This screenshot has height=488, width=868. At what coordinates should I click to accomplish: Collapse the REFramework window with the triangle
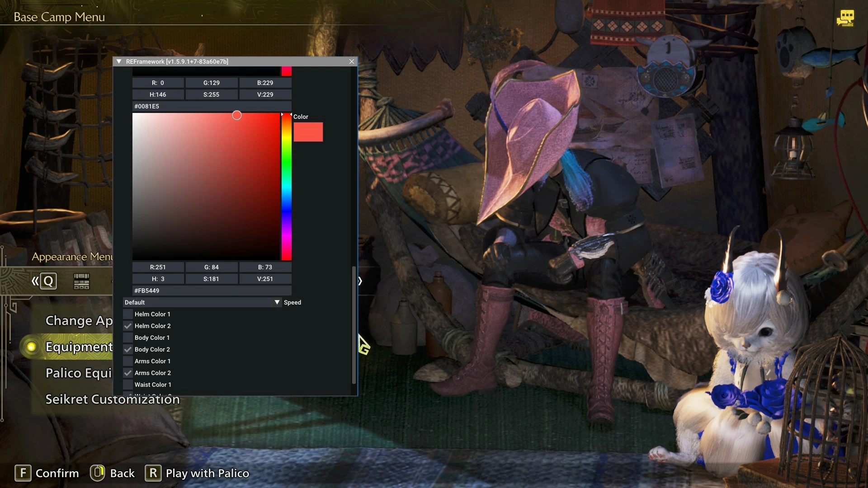(119, 61)
